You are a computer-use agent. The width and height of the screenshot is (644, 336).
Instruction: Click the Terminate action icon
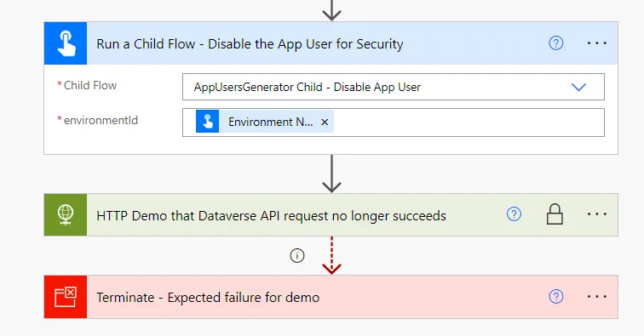(66, 297)
